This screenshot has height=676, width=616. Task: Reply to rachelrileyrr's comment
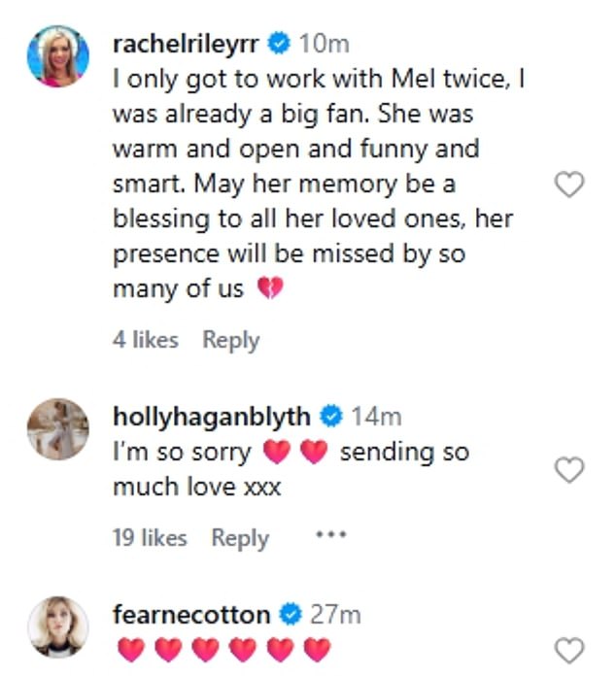pyautogui.click(x=230, y=340)
